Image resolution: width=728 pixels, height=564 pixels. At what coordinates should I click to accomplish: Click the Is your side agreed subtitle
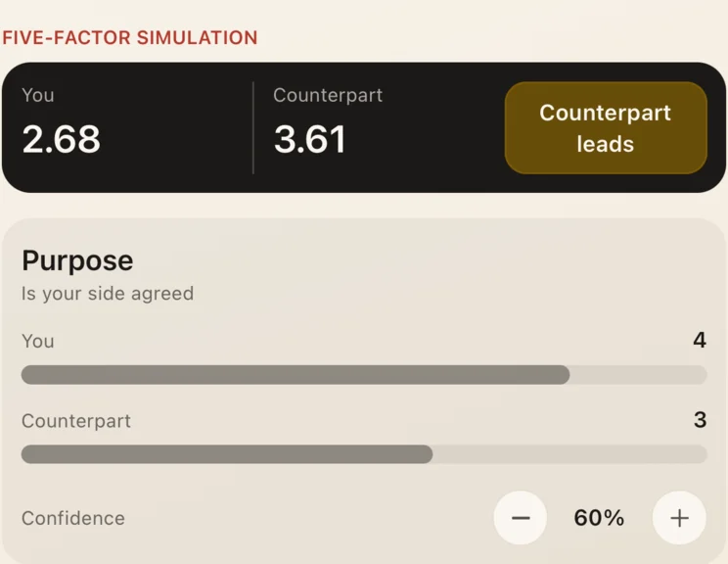tap(108, 294)
